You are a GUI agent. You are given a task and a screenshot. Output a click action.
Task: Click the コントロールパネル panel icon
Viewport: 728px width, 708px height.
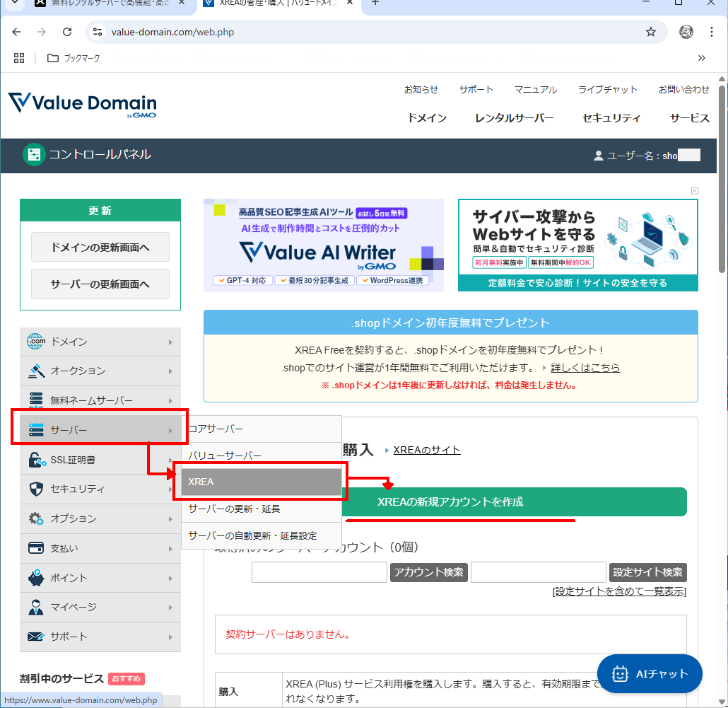click(x=34, y=156)
